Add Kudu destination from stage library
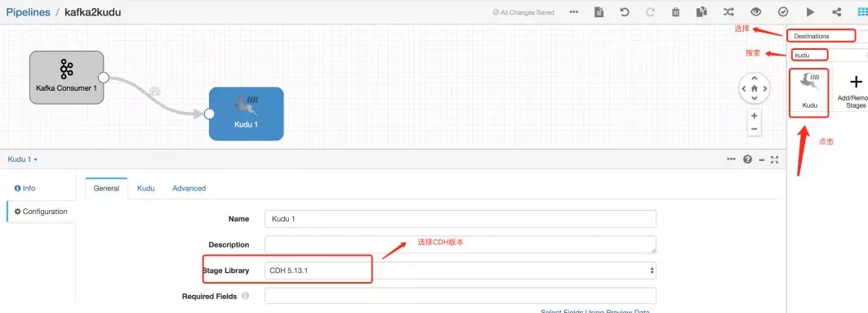The width and height of the screenshot is (868, 313). (809, 92)
